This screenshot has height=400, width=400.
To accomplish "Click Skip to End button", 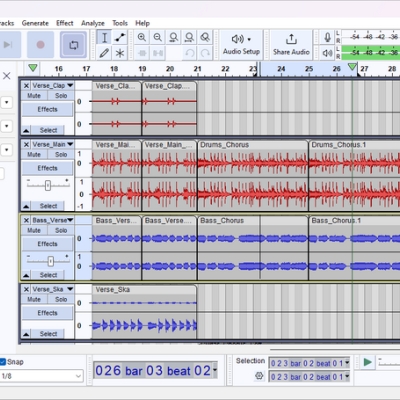I will click(8, 45).
